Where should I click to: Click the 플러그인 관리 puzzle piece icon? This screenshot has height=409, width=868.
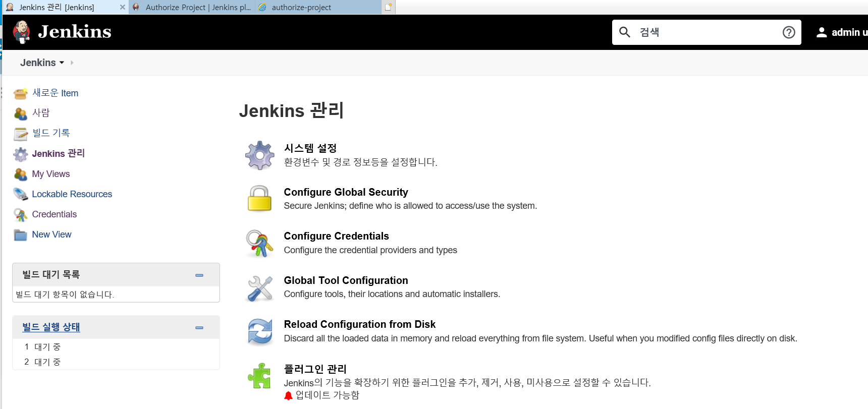pos(260,376)
